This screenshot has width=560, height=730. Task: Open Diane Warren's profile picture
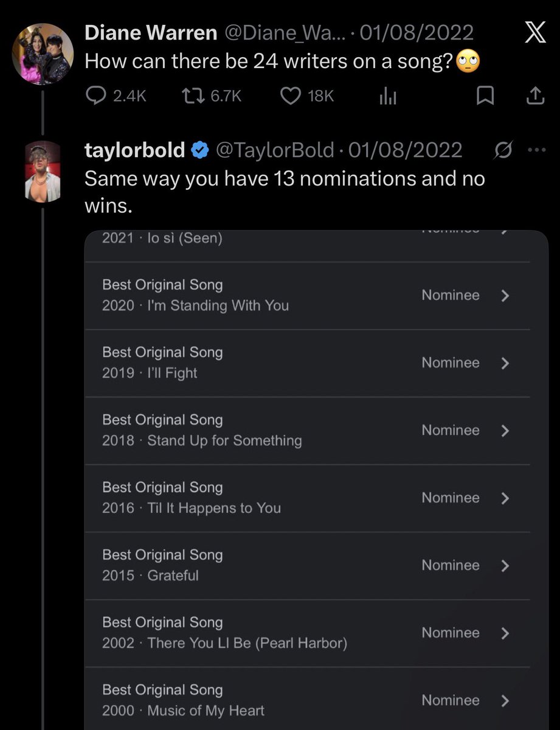coord(43,54)
